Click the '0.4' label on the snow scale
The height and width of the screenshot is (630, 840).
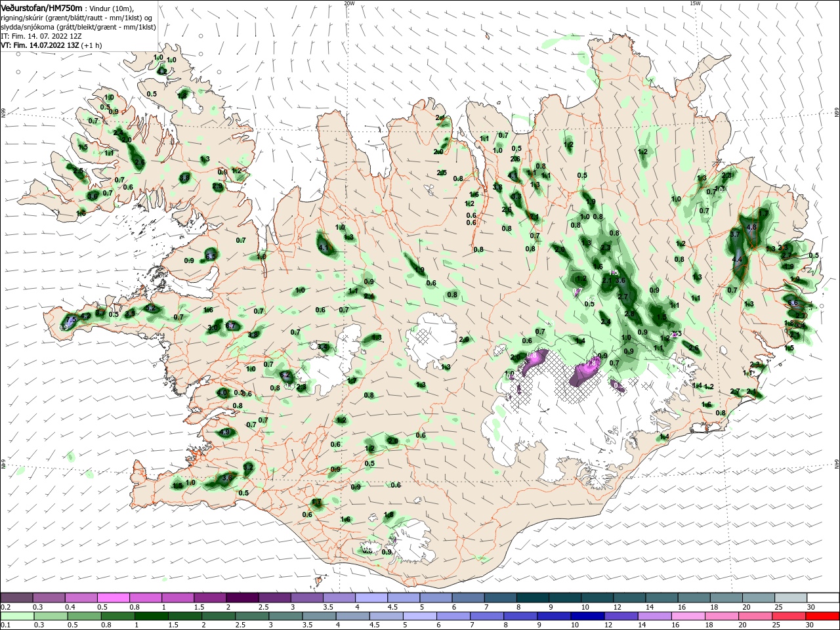(x=70, y=607)
